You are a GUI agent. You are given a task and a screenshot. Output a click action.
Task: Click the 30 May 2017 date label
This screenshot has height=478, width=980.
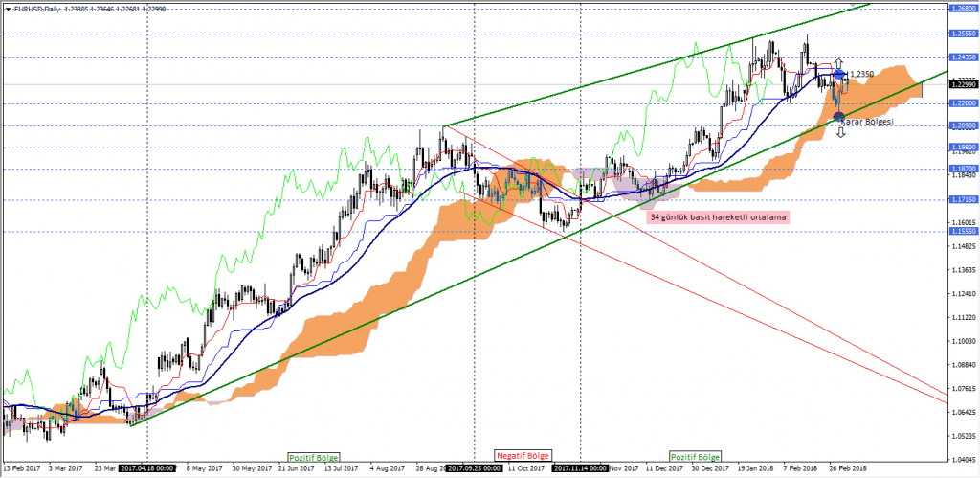253,468
